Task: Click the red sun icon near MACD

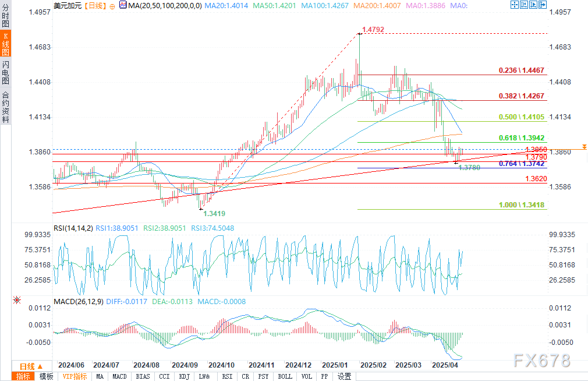Action: coord(16,299)
